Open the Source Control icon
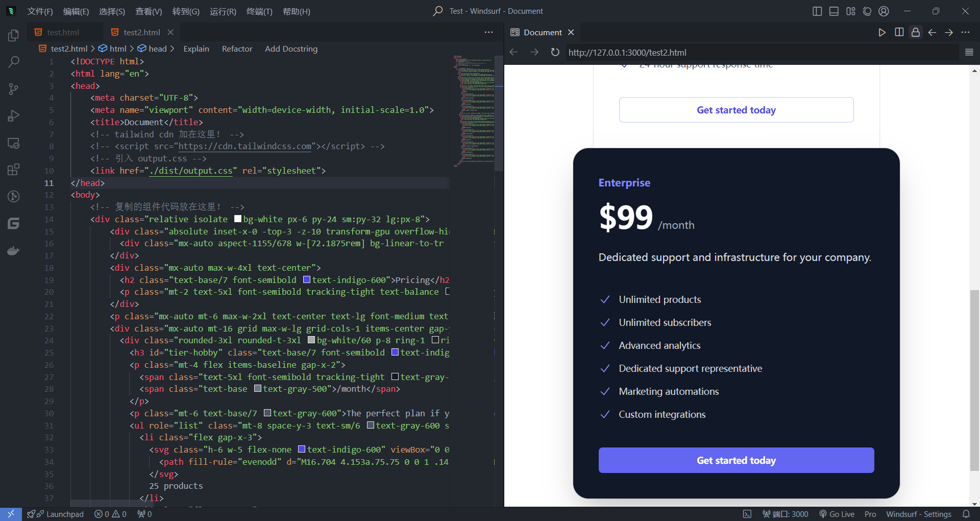 click(x=14, y=89)
